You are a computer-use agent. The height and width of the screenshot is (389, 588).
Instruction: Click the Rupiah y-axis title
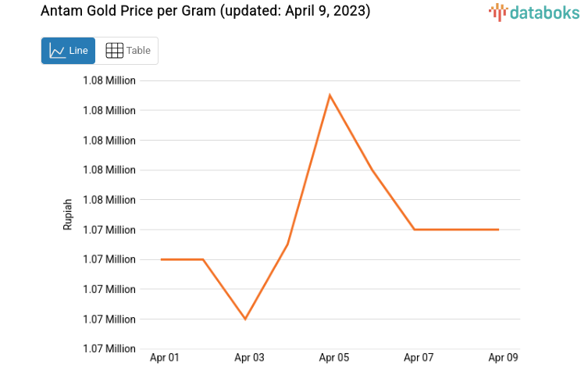[x=69, y=214]
